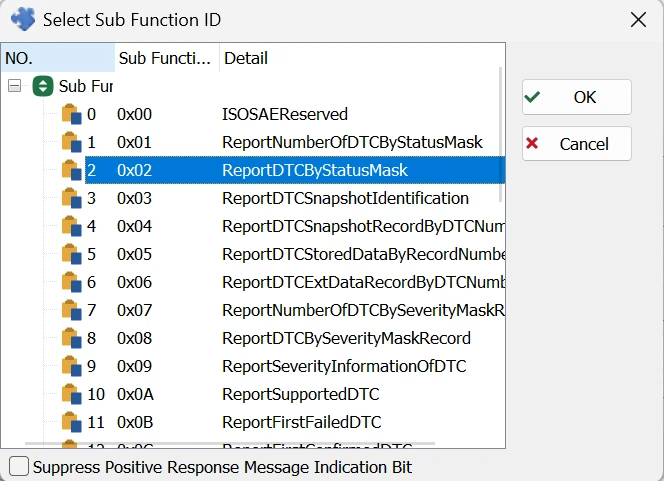Select ReportDTCExtDataRecordByDTCNumb entry

pos(363,282)
